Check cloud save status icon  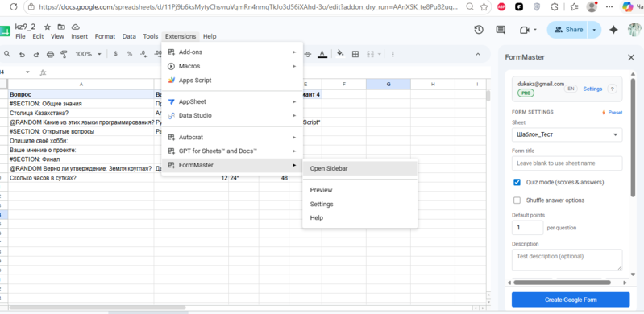point(75,27)
